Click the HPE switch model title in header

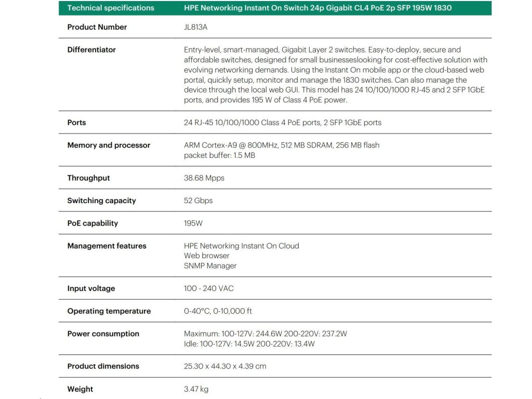[317, 8]
